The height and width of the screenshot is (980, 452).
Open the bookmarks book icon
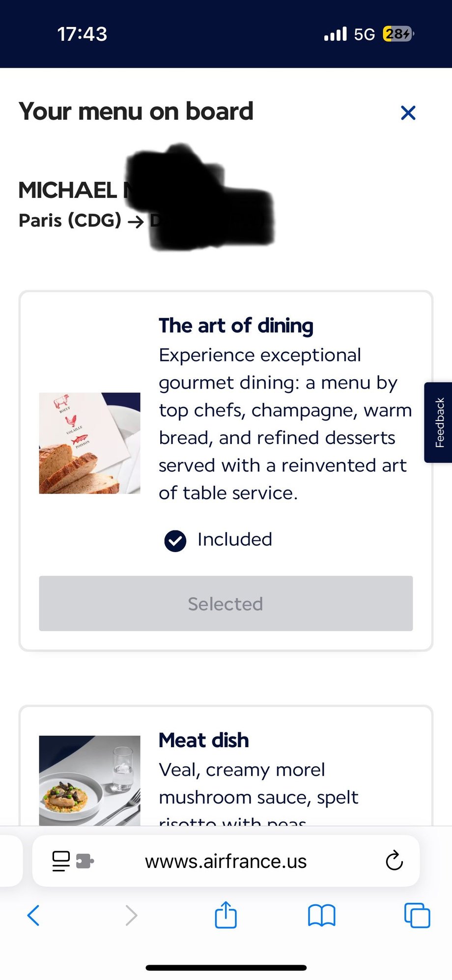[x=321, y=915]
